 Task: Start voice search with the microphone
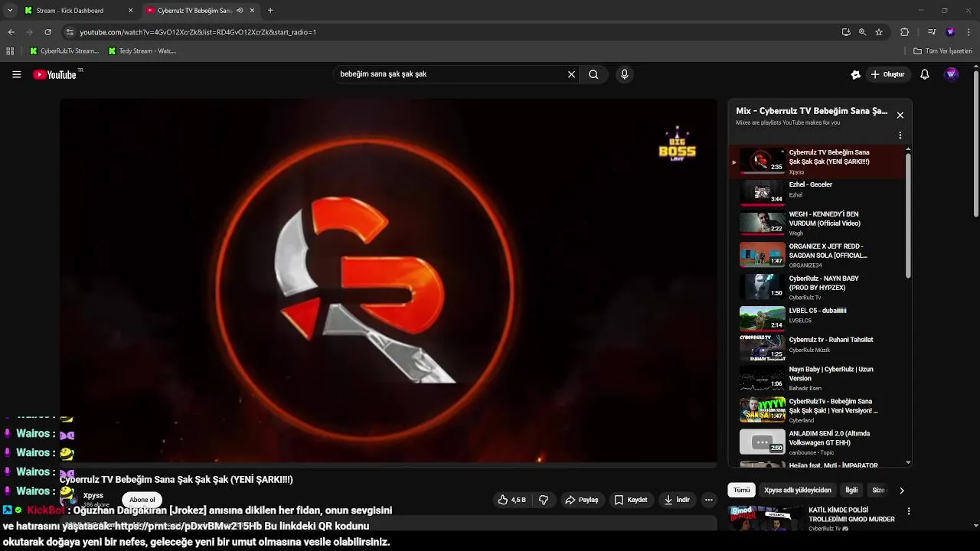click(x=624, y=74)
